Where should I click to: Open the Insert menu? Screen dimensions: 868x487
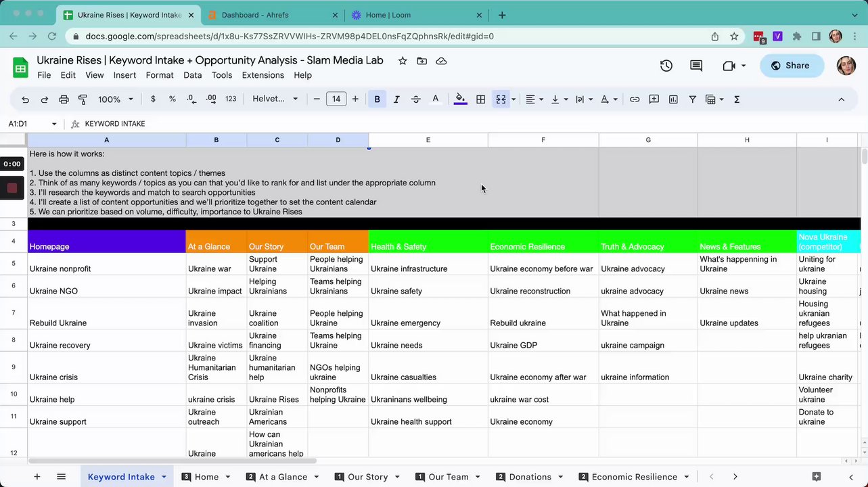tap(124, 75)
